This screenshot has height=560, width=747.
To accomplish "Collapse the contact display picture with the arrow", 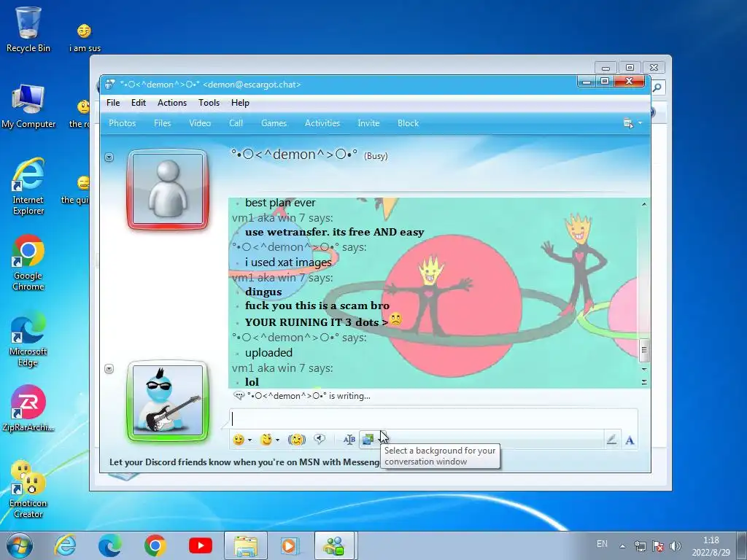I will click(109, 157).
